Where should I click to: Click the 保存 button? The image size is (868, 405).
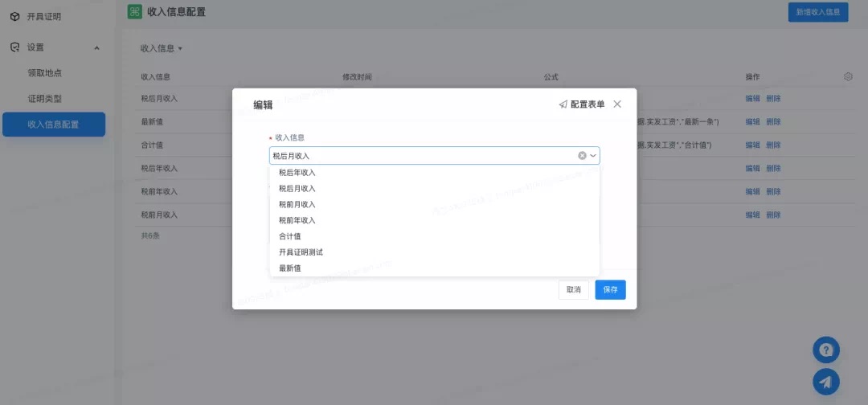[610, 290]
